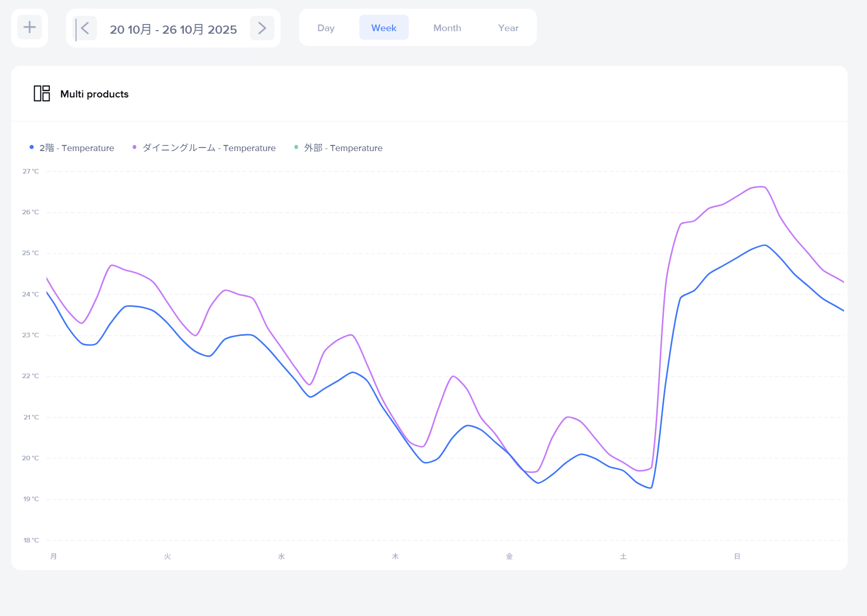
Task: Switch to Day view
Action: click(326, 28)
